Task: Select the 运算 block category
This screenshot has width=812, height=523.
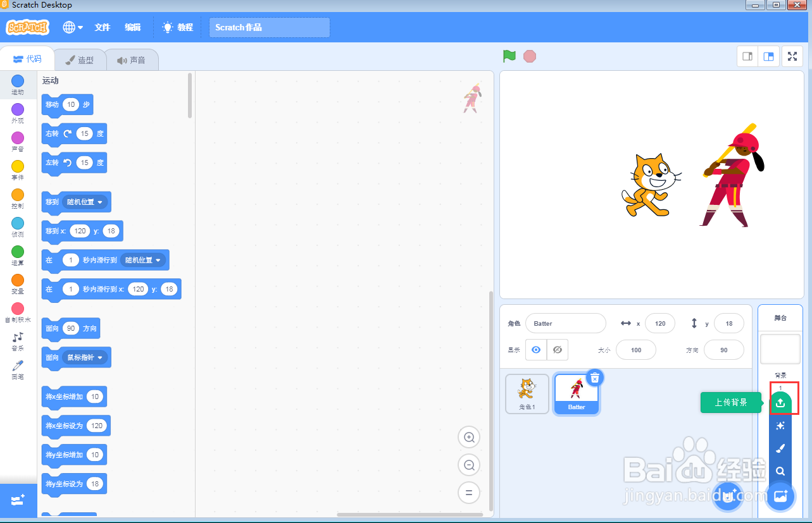Action: point(18,255)
